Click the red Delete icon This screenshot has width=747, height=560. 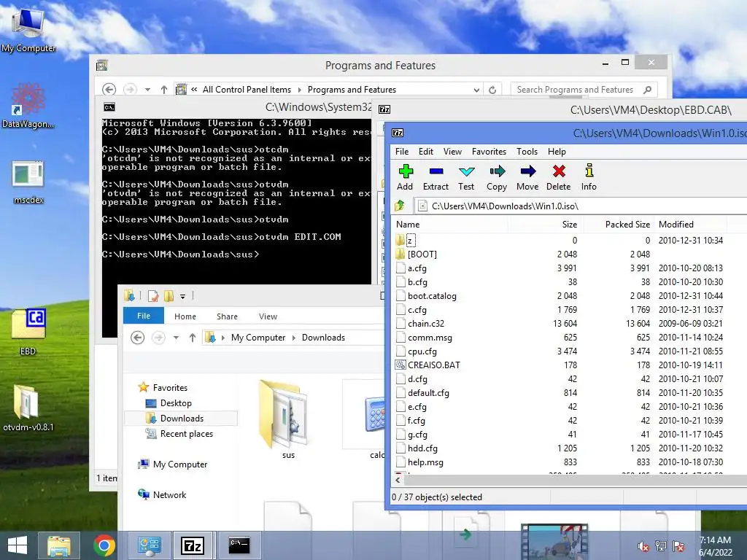[558, 177]
